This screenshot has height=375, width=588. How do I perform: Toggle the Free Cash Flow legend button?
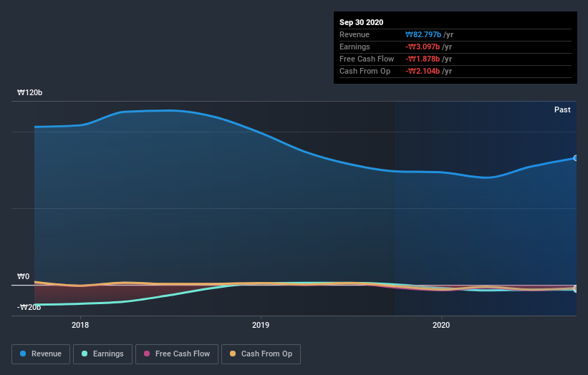pos(177,354)
